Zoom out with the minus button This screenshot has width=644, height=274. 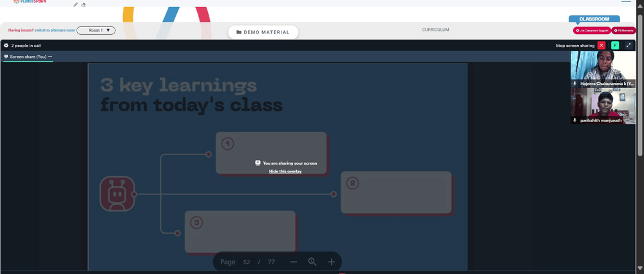[293, 262]
